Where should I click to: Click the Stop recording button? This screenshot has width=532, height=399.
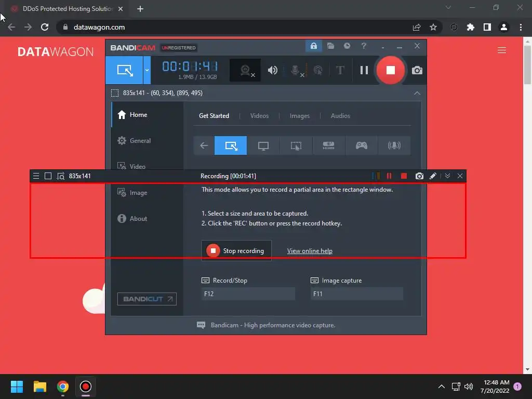coord(236,251)
